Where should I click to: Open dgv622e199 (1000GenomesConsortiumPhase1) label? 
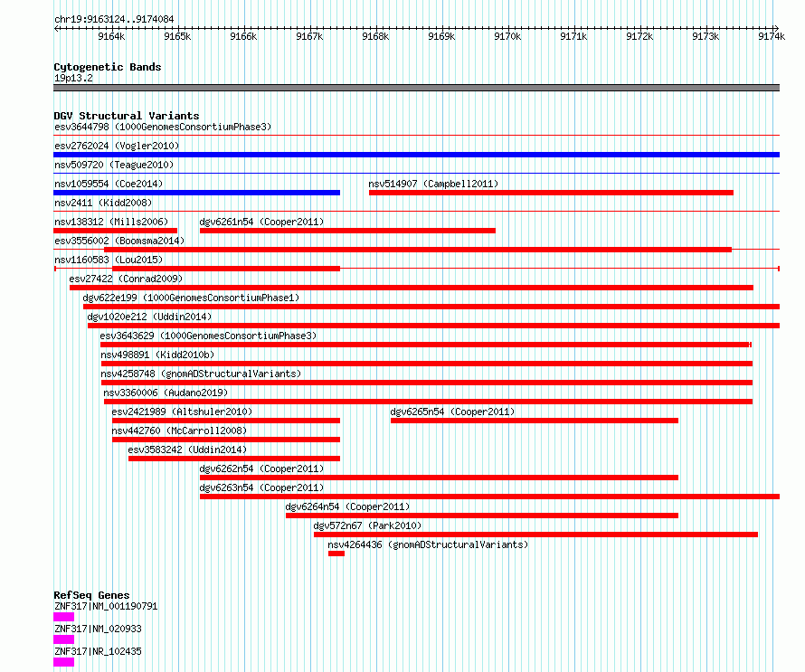point(191,298)
